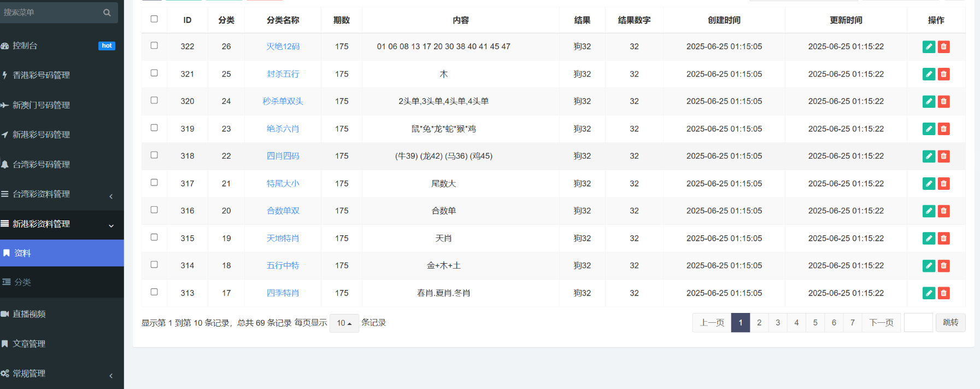Edit row 317 with green pencil icon
Image resolution: width=980 pixels, height=389 pixels.
(x=929, y=183)
